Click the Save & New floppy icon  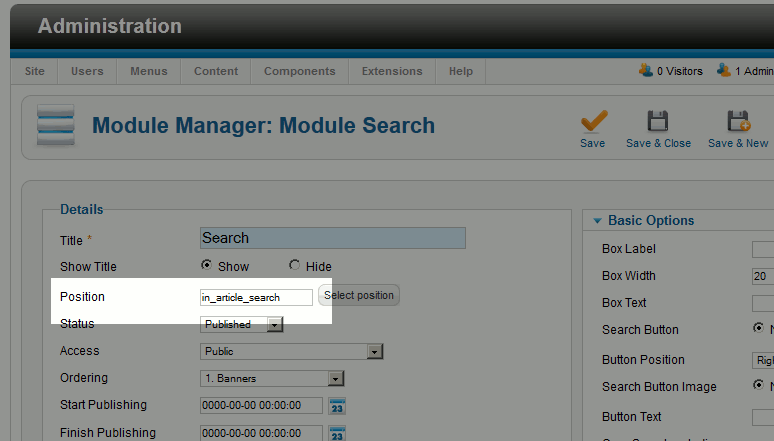pyautogui.click(x=738, y=121)
